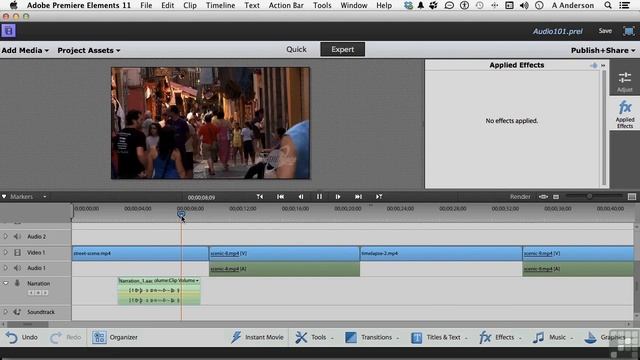Expand the Soundtrack track
The height and width of the screenshot is (360, 640).
pyautogui.click(x=5, y=312)
